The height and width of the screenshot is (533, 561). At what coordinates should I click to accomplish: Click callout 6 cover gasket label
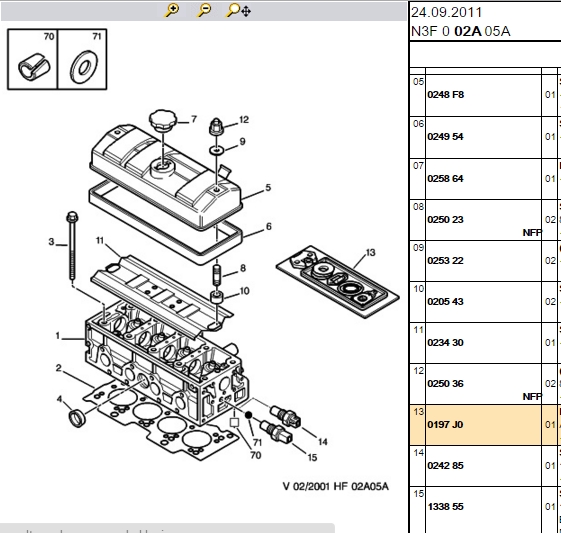[x=269, y=226]
